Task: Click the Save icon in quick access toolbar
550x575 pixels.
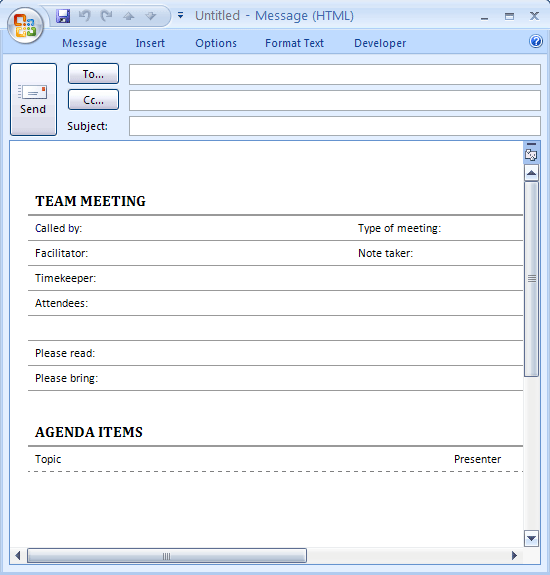Action: tap(63, 16)
